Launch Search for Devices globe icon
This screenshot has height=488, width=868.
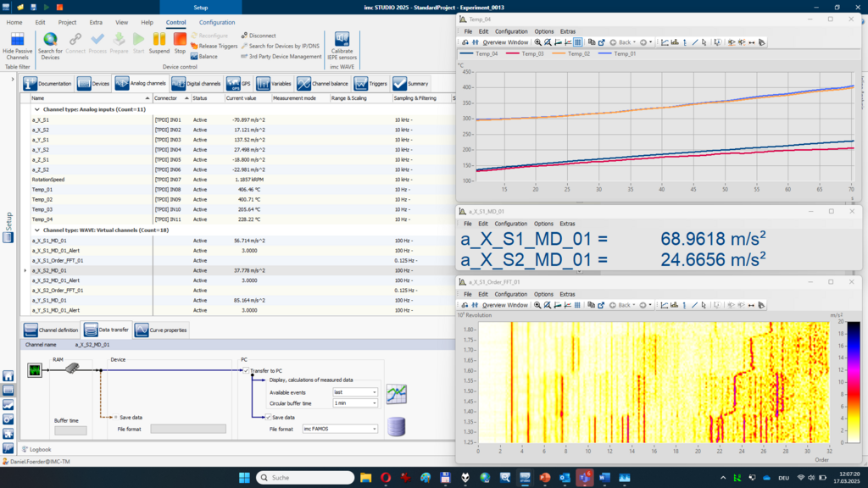click(x=50, y=39)
